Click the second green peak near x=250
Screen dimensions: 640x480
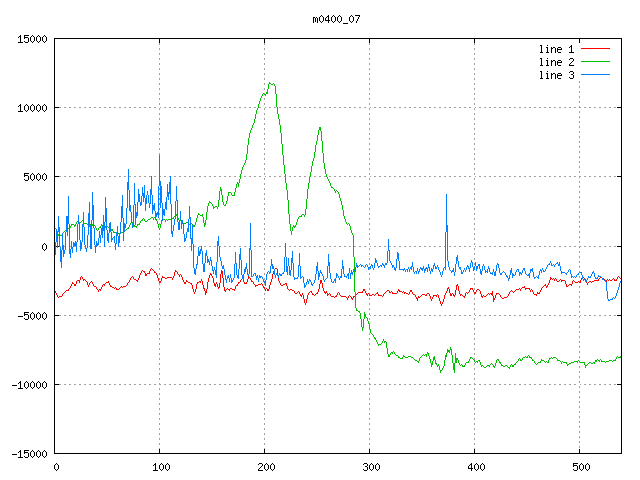(x=320, y=128)
